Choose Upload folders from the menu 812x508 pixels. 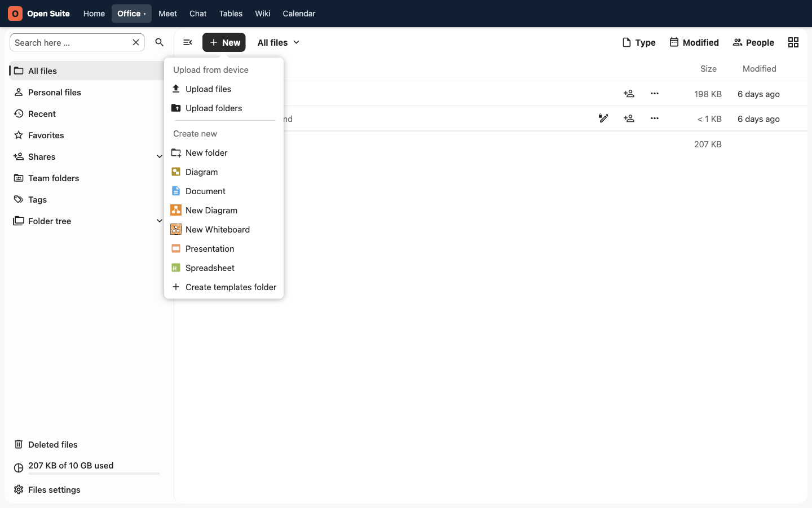pos(224,108)
